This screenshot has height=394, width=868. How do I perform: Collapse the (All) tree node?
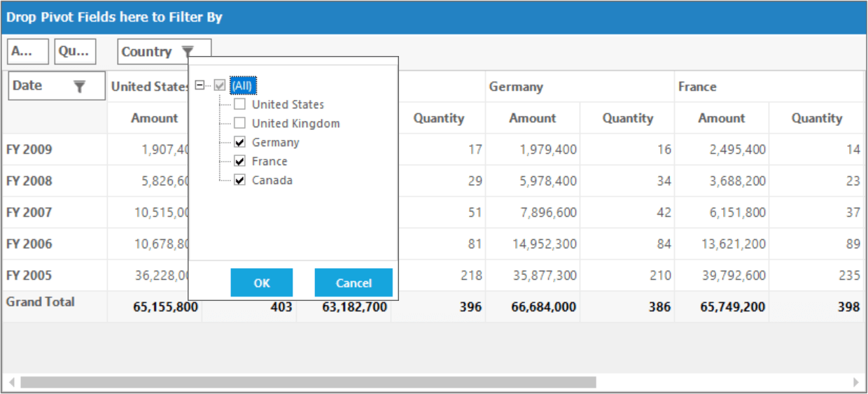pyautogui.click(x=200, y=85)
